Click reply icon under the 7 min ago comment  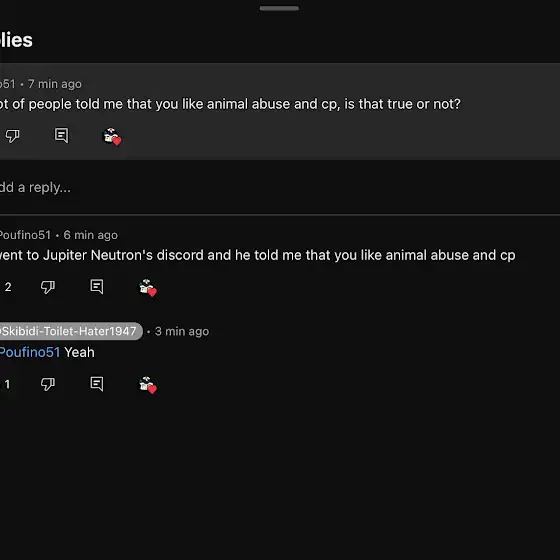[61, 135]
